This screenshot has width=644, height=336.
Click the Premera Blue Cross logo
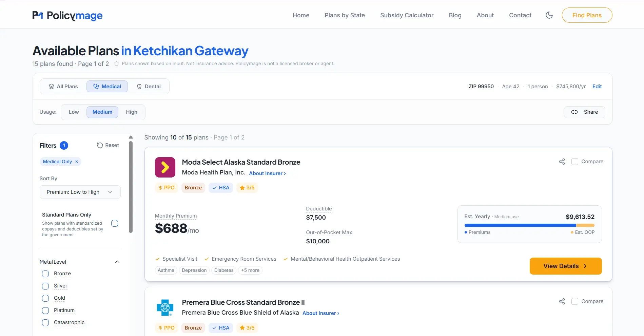click(165, 307)
